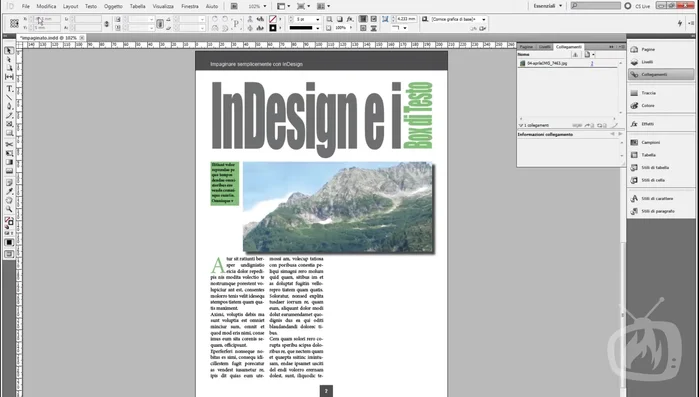Select the Type tool
Screen dimensions: 699x397
(x=9, y=89)
